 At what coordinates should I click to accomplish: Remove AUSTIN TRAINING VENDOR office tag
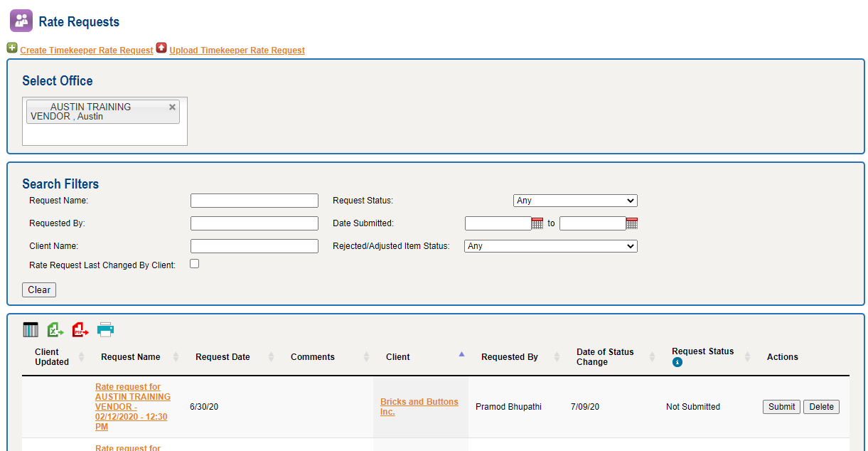click(x=172, y=107)
